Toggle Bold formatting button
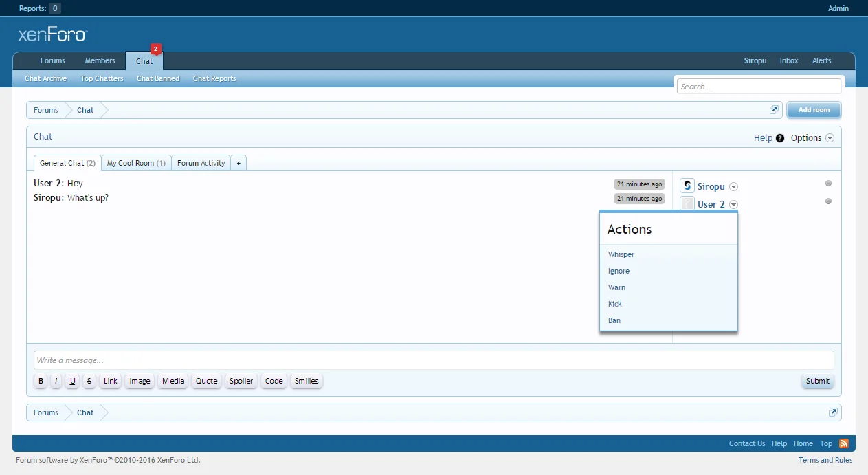Viewport: 868px width, 475px height. click(x=41, y=381)
